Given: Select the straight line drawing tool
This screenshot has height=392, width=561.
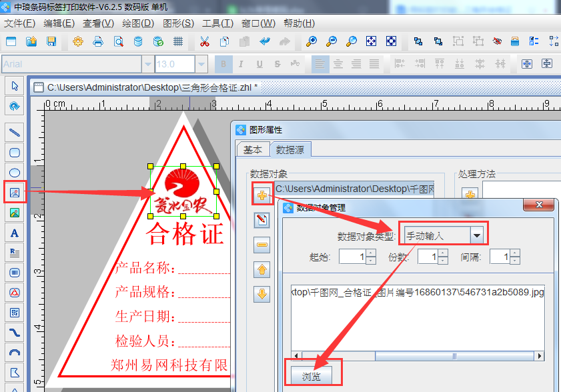Looking at the screenshot, I should point(14,132).
